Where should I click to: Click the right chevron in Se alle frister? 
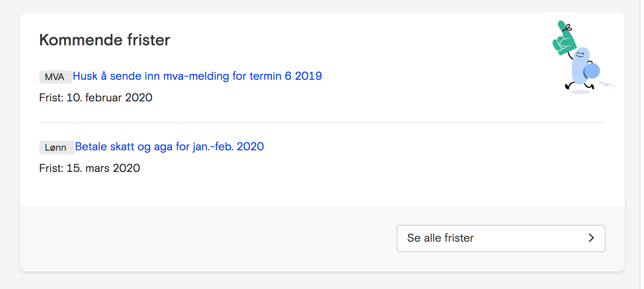[x=591, y=238]
